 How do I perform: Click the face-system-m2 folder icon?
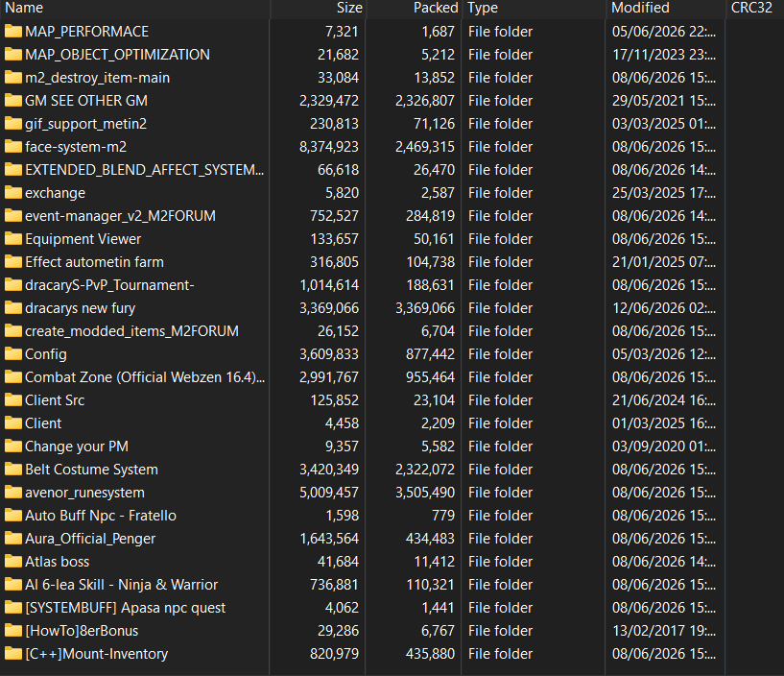tap(13, 147)
